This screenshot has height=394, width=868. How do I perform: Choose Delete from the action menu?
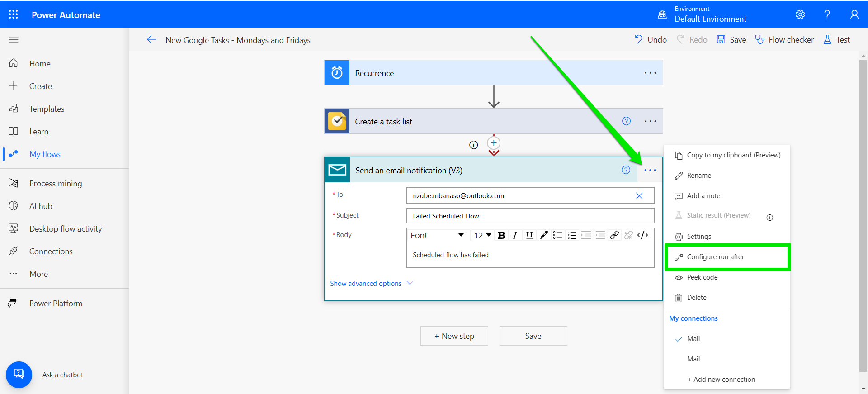click(727, 298)
